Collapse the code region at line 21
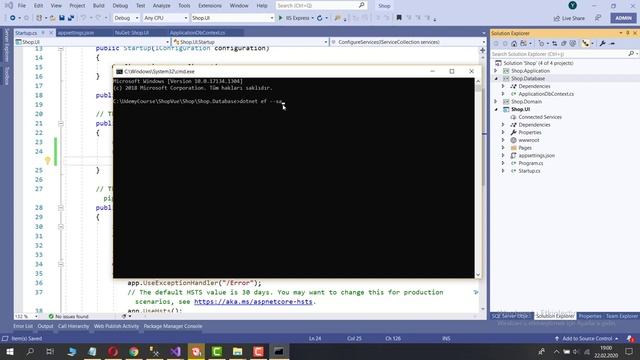 pyautogui.click(x=61, y=123)
